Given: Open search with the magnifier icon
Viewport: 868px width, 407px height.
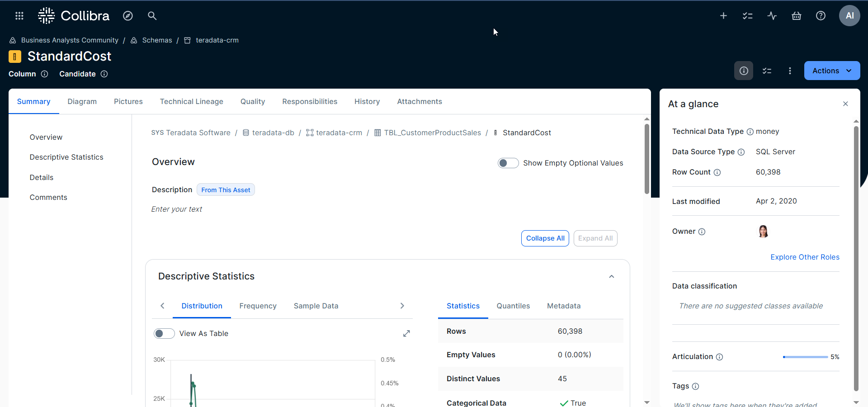Looking at the screenshot, I should (152, 16).
